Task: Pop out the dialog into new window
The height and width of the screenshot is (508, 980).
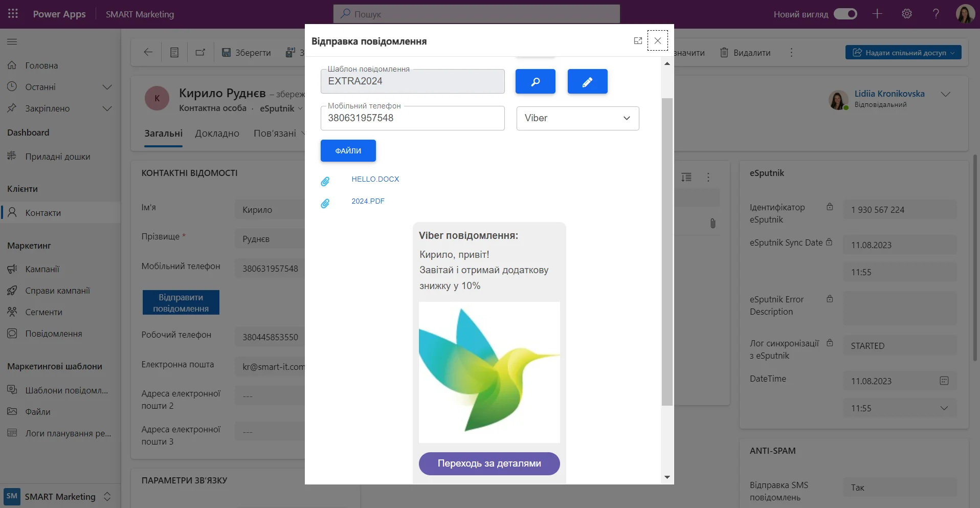Action: point(638,41)
